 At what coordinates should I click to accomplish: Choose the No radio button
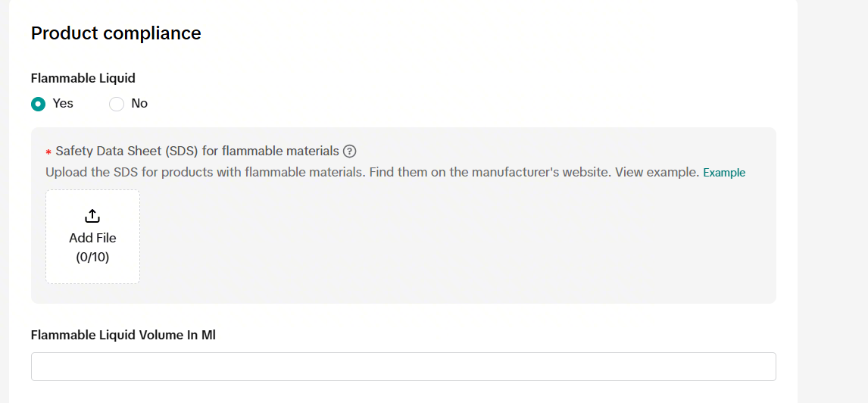tap(117, 104)
